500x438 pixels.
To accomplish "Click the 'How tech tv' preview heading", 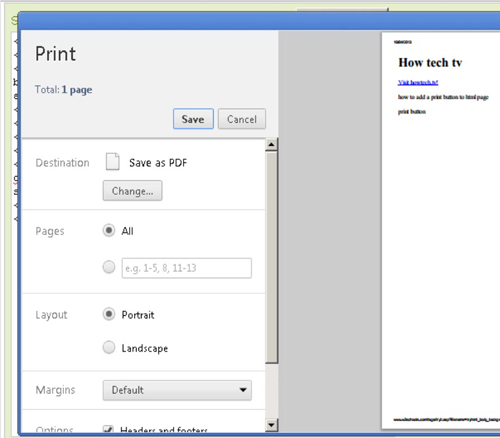I will point(430,62).
